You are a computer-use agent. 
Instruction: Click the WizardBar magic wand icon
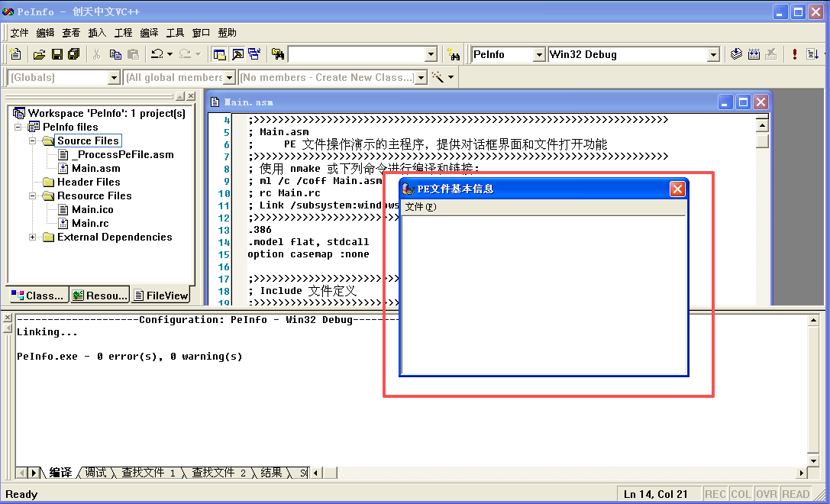point(438,77)
